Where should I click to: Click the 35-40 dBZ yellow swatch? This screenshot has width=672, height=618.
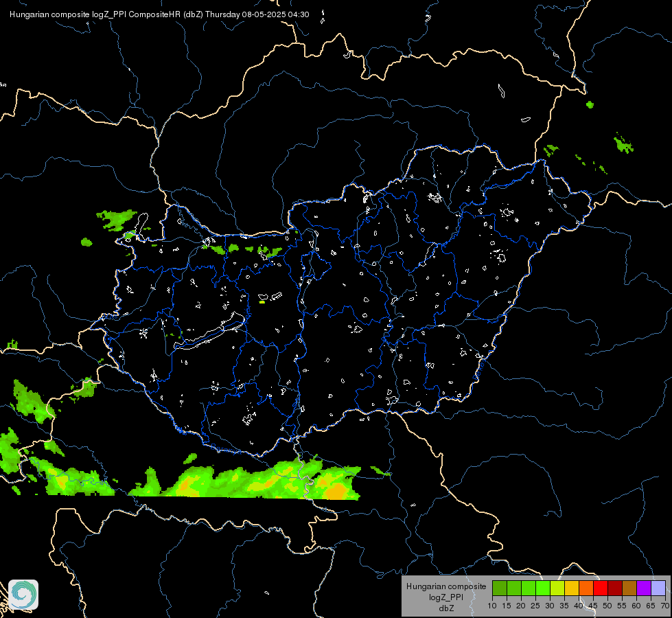coord(572,588)
